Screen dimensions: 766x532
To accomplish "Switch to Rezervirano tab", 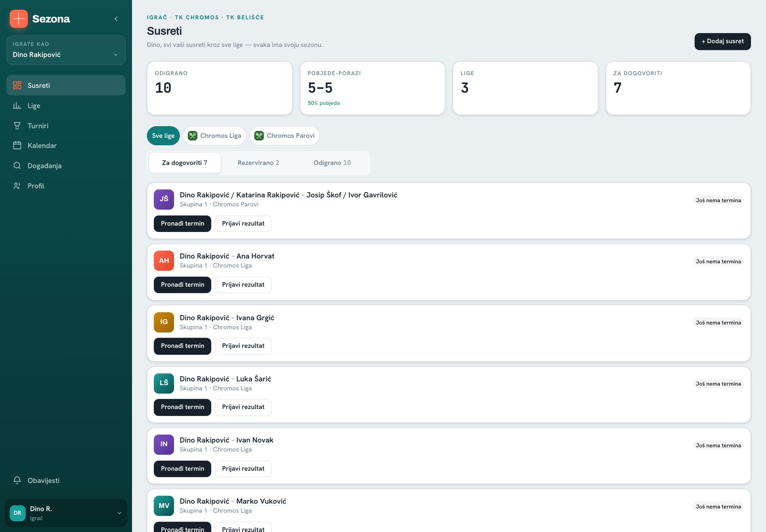I will [259, 163].
